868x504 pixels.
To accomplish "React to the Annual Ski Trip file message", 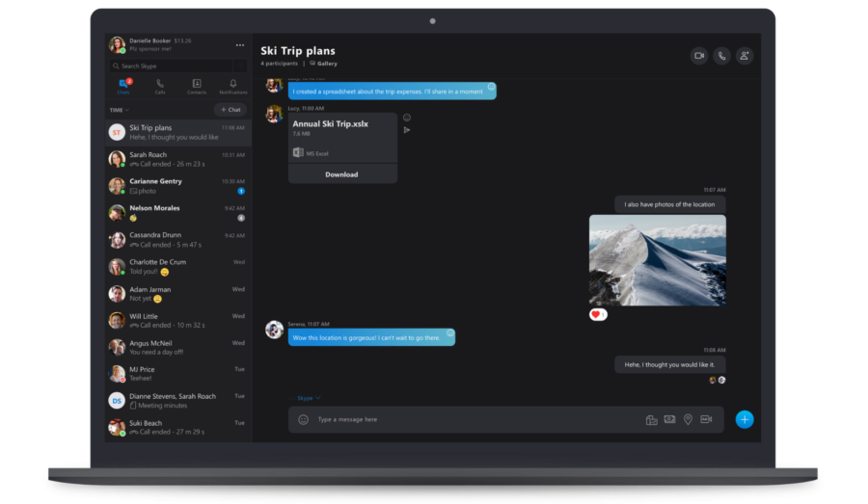I will tap(407, 118).
